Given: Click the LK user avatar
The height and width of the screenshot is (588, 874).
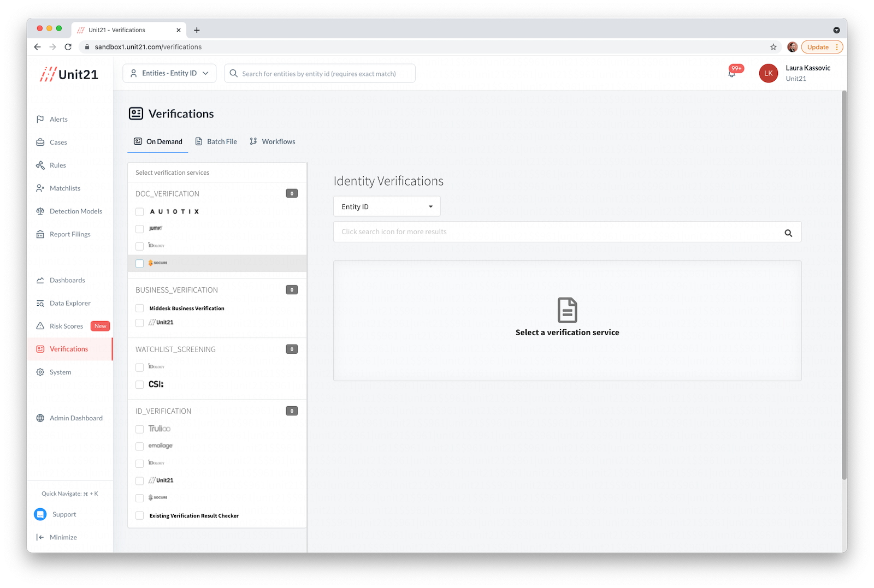Looking at the screenshot, I should pyautogui.click(x=769, y=73).
